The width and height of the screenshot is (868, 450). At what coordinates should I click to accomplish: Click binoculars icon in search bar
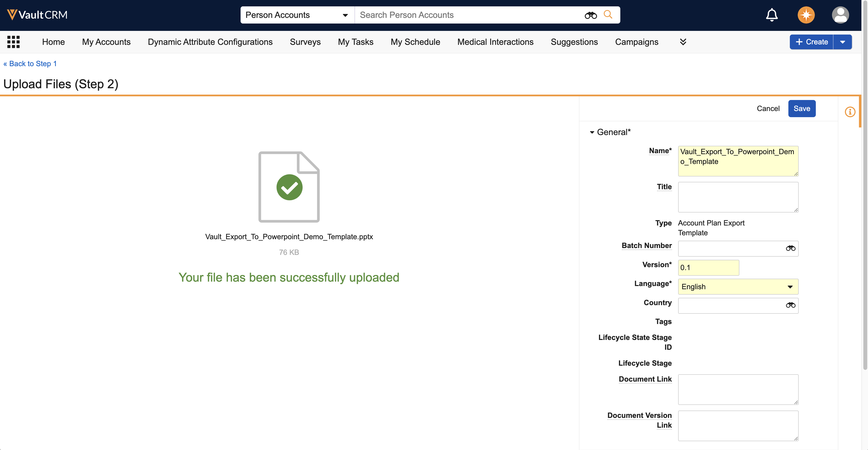tap(590, 15)
